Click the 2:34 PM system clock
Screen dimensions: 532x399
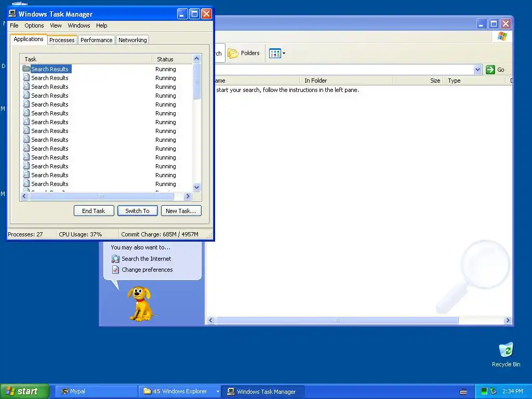pos(512,391)
